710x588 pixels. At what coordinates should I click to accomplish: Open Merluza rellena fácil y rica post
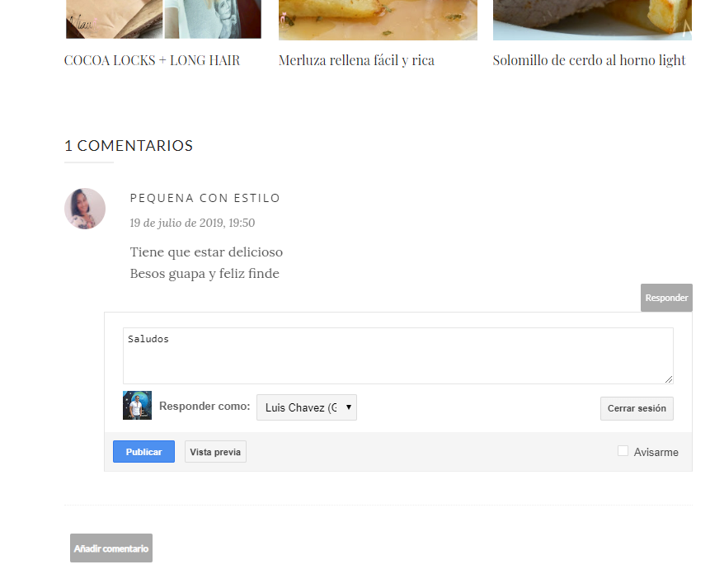pyautogui.click(x=356, y=60)
